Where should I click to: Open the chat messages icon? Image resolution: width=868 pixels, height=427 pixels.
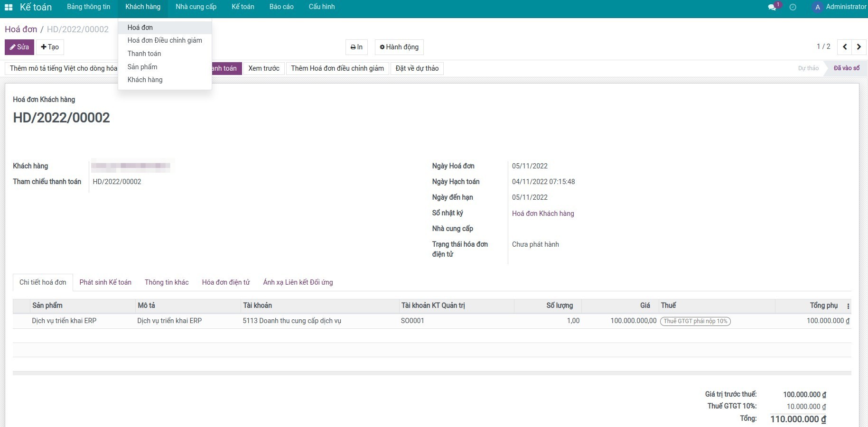[x=772, y=7]
